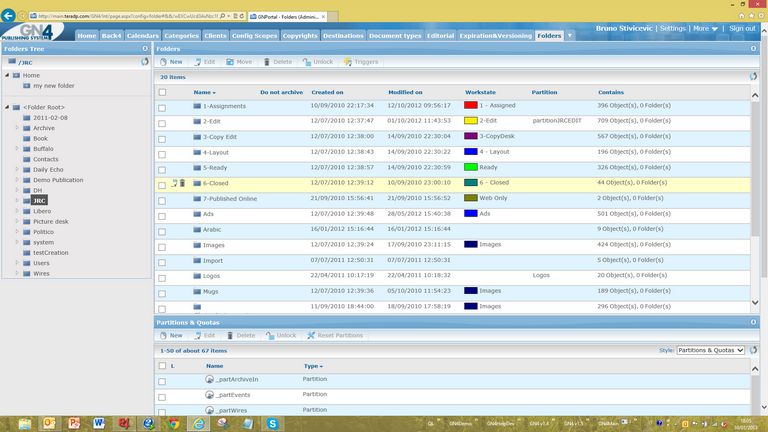Click the browser address bar
This screenshot has height=432, width=768.
(x=127, y=16)
